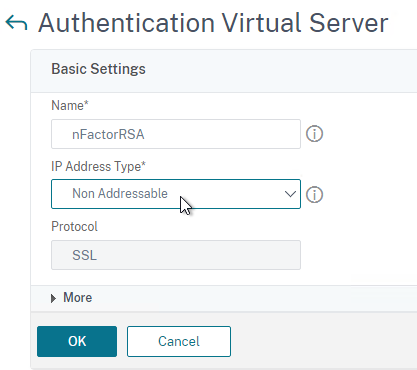Image resolution: width=417 pixels, height=370 pixels.
Task: Click the nFactorRSA text in Name box
Action: (x=108, y=135)
